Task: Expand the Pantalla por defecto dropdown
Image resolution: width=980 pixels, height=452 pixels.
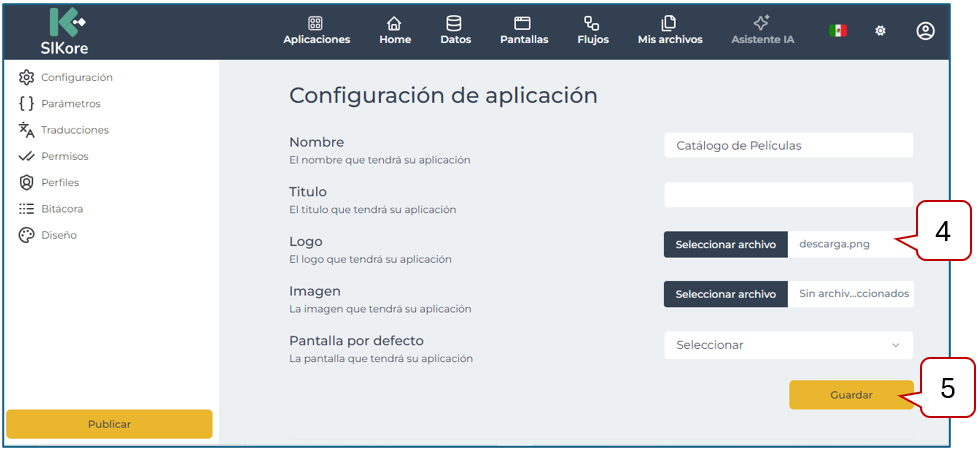Action: point(788,345)
